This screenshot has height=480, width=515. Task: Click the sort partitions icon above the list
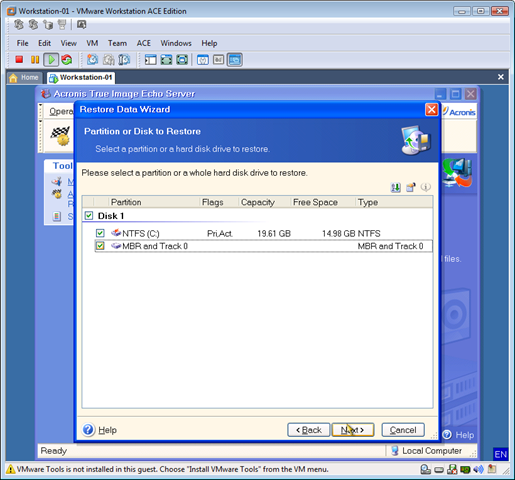coord(396,187)
